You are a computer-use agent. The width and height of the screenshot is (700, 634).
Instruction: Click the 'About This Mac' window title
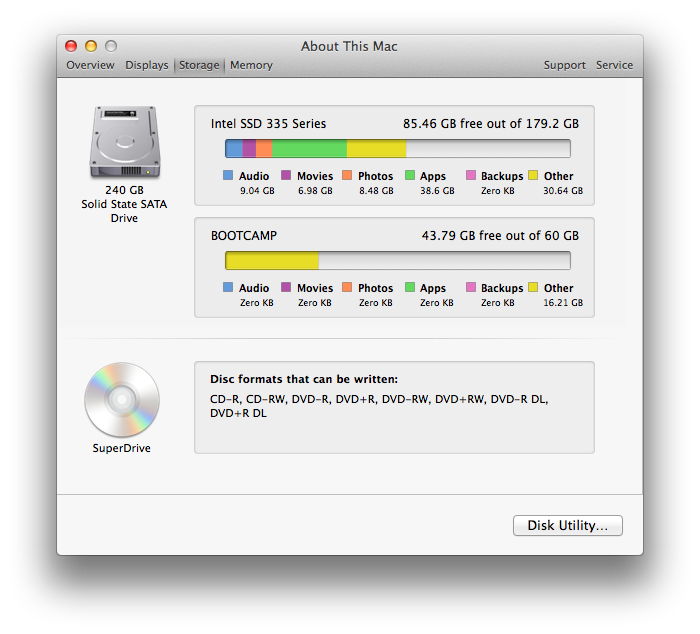pos(349,46)
